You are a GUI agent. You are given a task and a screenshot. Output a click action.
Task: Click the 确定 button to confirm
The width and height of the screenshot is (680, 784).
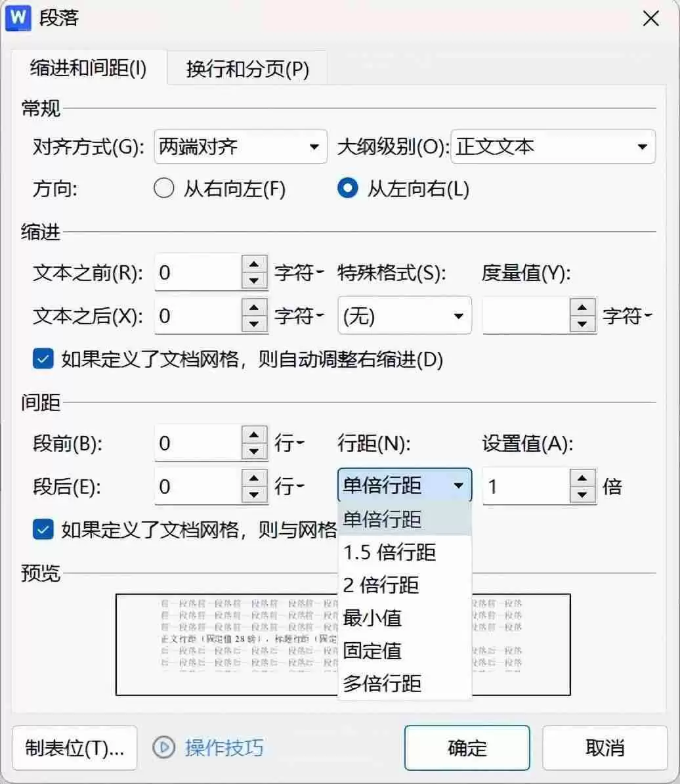(467, 748)
